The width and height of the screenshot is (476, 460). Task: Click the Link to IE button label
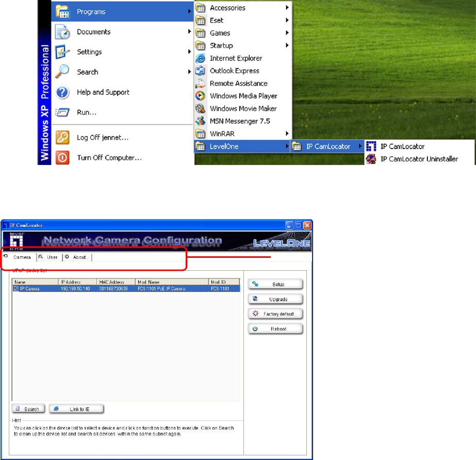tap(79, 409)
